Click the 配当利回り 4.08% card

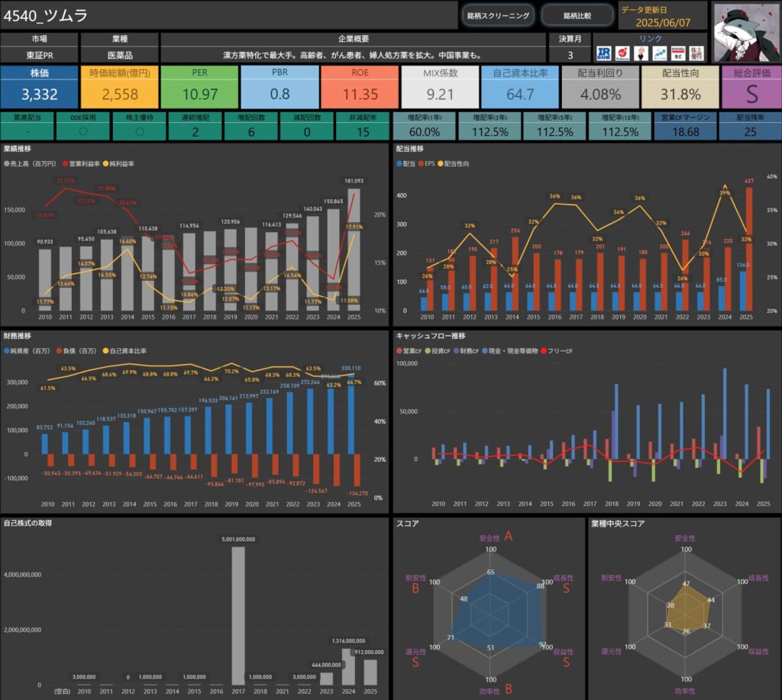click(x=600, y=87)
